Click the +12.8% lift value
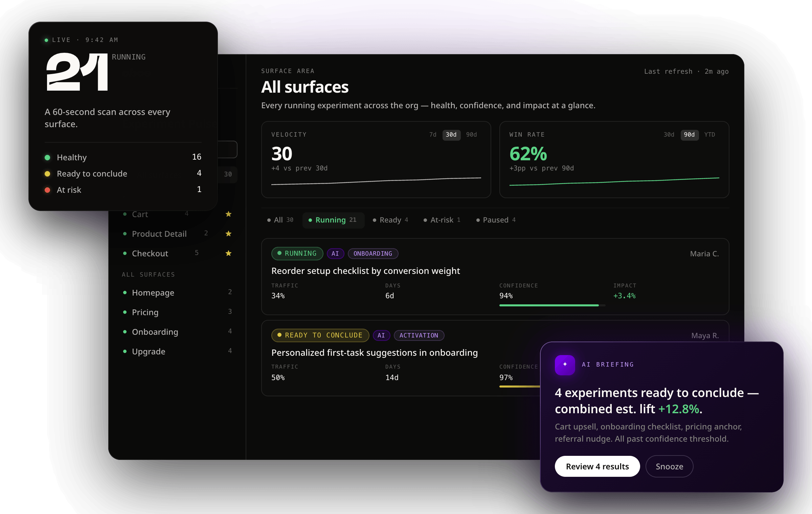Screen dimensions: 812x514 679,409
